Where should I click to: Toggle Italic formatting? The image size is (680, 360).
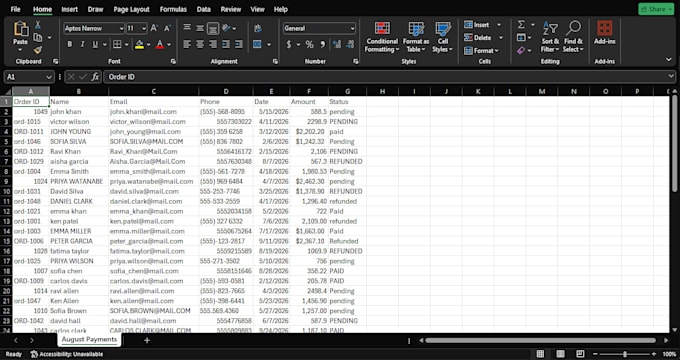click(x=82, y=44)
